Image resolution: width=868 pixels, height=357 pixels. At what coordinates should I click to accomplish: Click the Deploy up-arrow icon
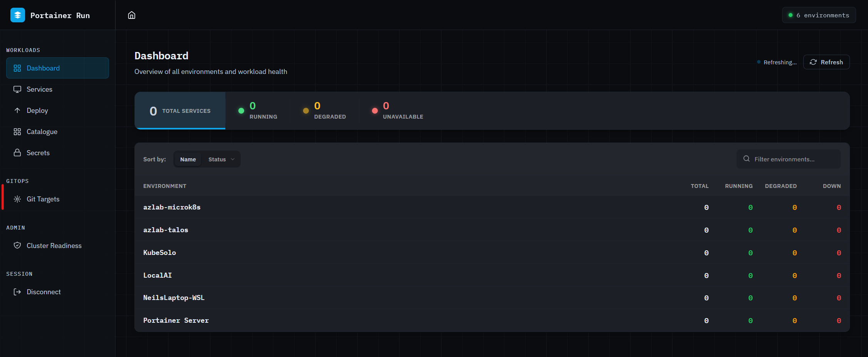pos(17,111)
